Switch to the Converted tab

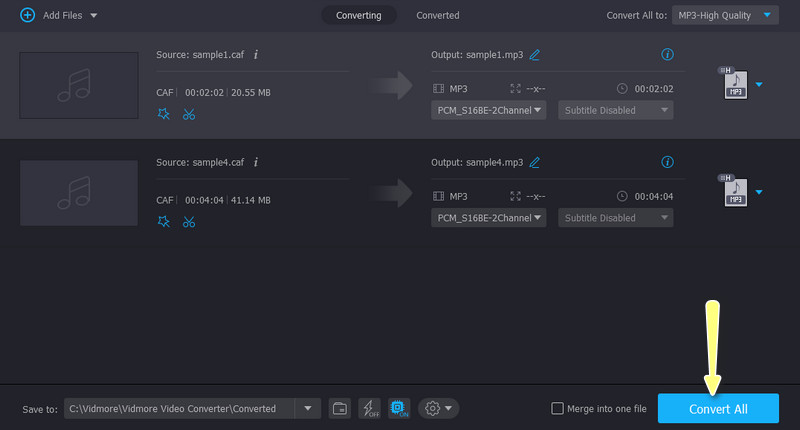coord(438,15)
